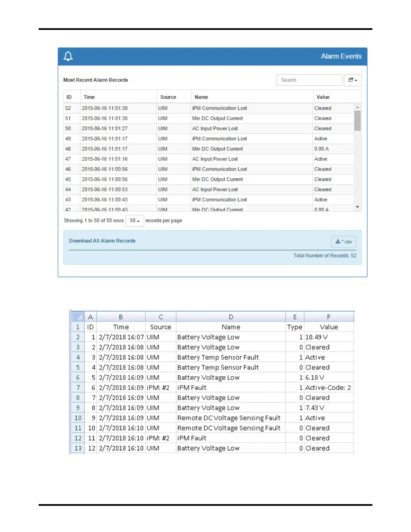Select spreadsheet row 7 header
411x532 pixels.
tap(78, 388)
